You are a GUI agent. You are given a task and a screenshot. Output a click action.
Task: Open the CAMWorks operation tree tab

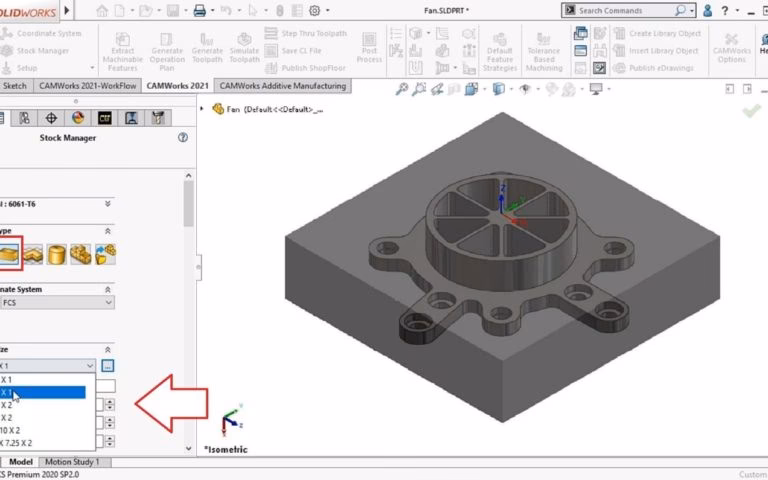pos(131,118)
